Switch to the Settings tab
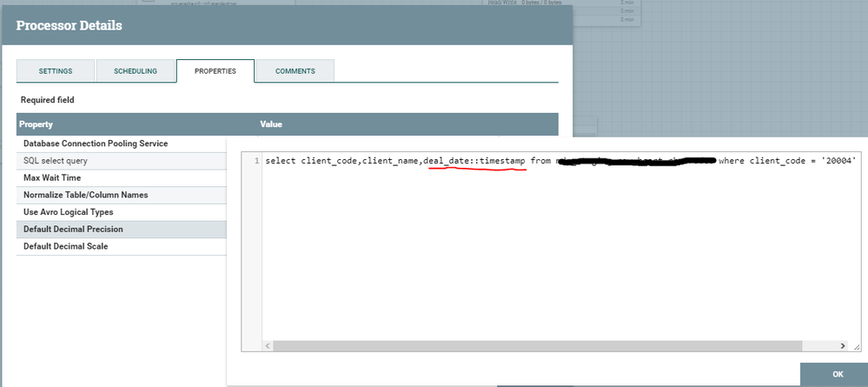 pyautogui.click(x=56, y=71)
